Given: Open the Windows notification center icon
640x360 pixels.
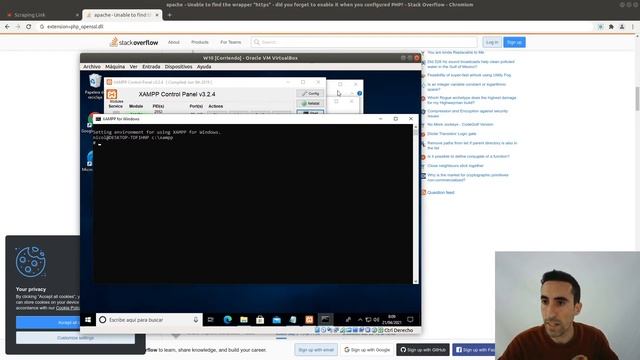Looking at the screenshot, I should tap(410, 320).
